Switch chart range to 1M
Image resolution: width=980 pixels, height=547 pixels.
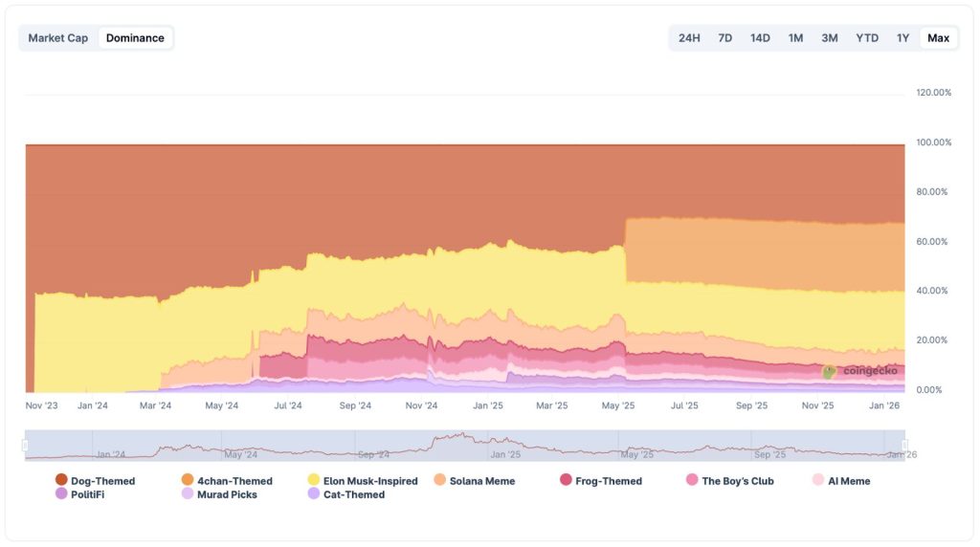(x=795, y=38)
